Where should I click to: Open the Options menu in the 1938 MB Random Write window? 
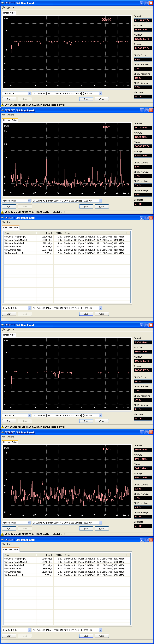[10, 115]
